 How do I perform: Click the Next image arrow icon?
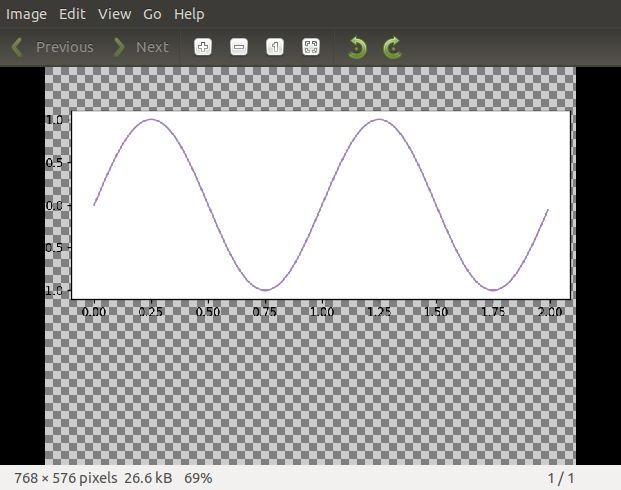(x=119, y=47)
